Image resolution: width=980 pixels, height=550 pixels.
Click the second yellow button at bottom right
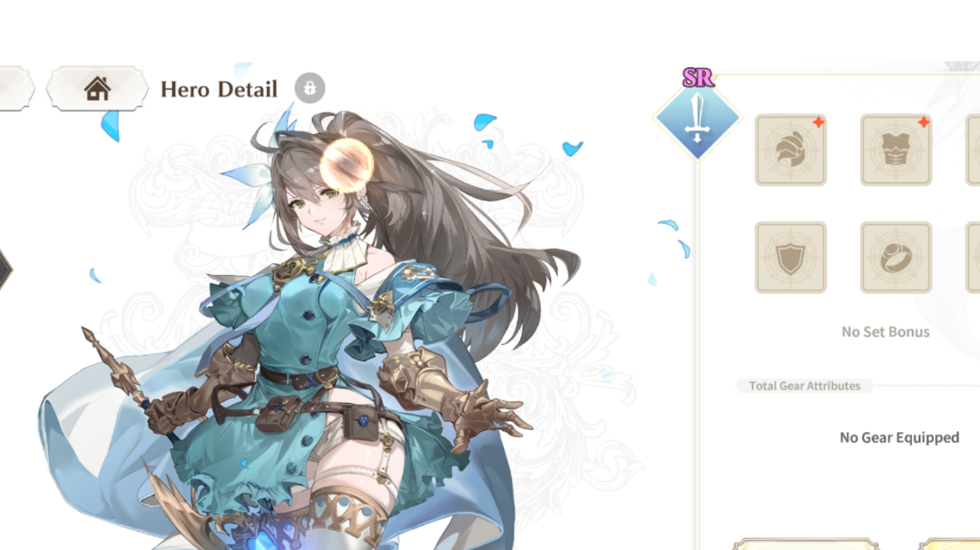(x=949, y=545)
